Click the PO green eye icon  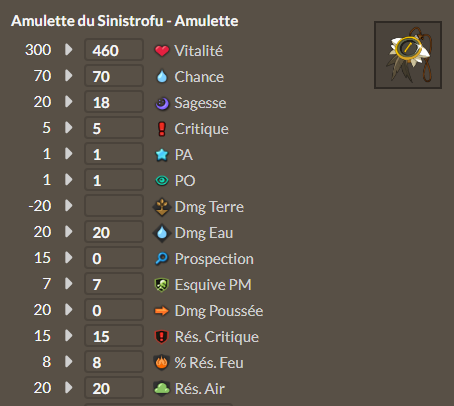tap(162, 181)
